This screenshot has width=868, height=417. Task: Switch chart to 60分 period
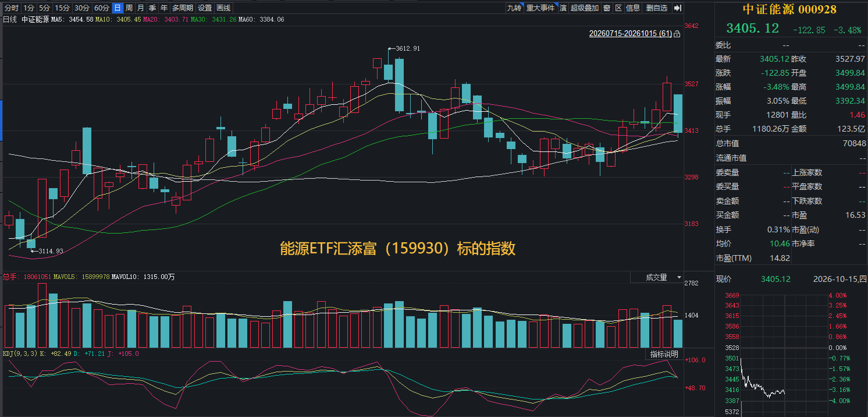click(102, 8)
